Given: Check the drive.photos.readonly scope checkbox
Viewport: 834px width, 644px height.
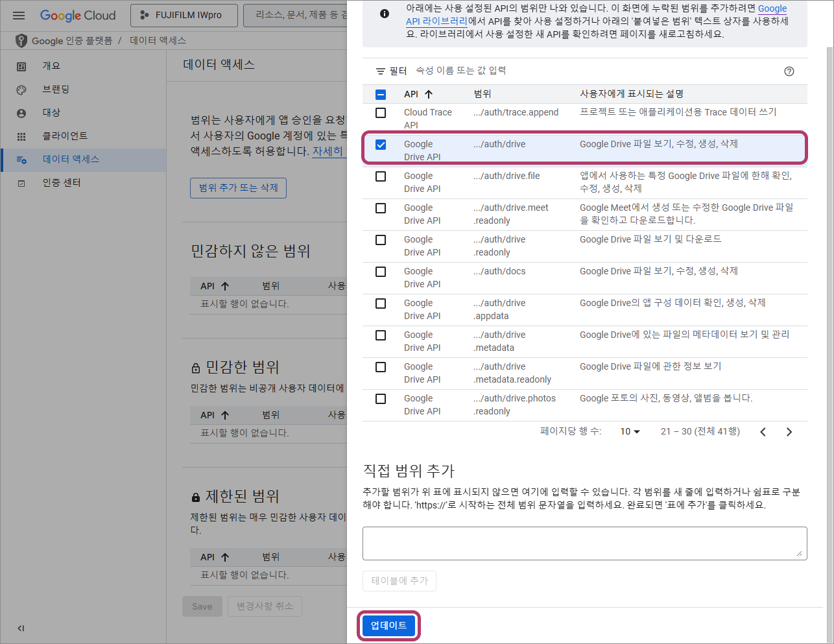Looking at the screenshot, I should click(381, 399).
